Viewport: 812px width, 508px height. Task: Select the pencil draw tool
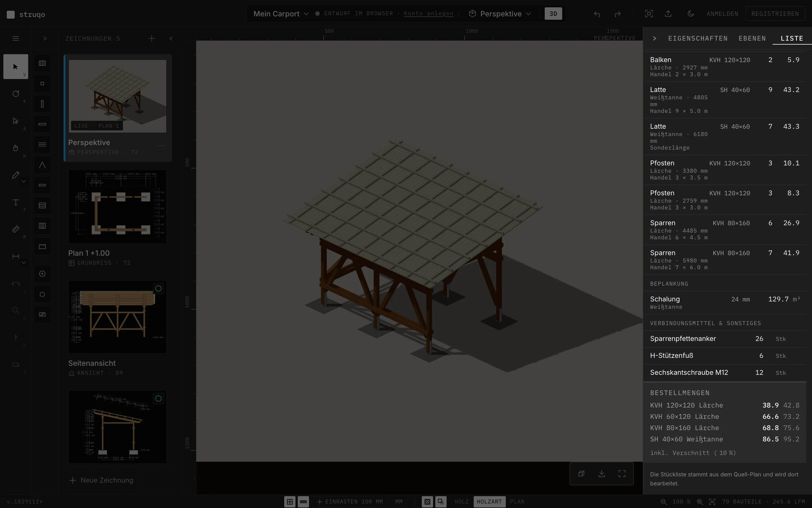point(16,175)
